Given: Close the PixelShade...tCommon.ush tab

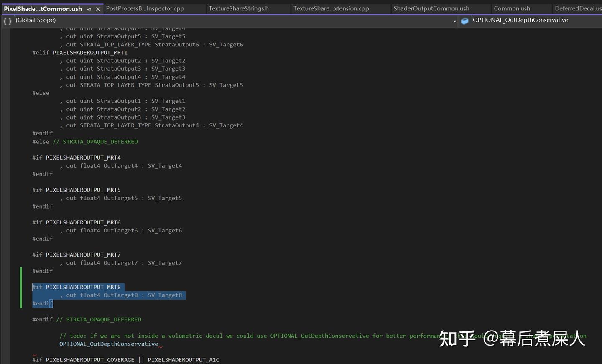Looking at the screenshot, I should pos(97,8).
